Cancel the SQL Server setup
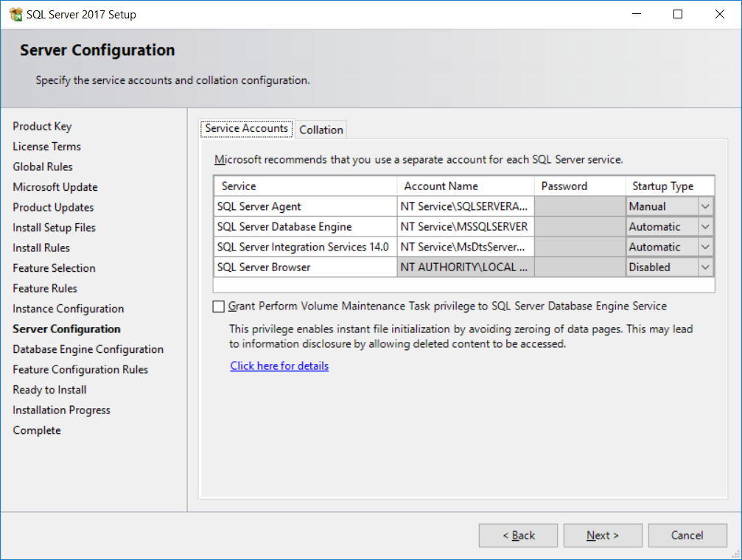742x560 pixels. (x=687, y=536)
